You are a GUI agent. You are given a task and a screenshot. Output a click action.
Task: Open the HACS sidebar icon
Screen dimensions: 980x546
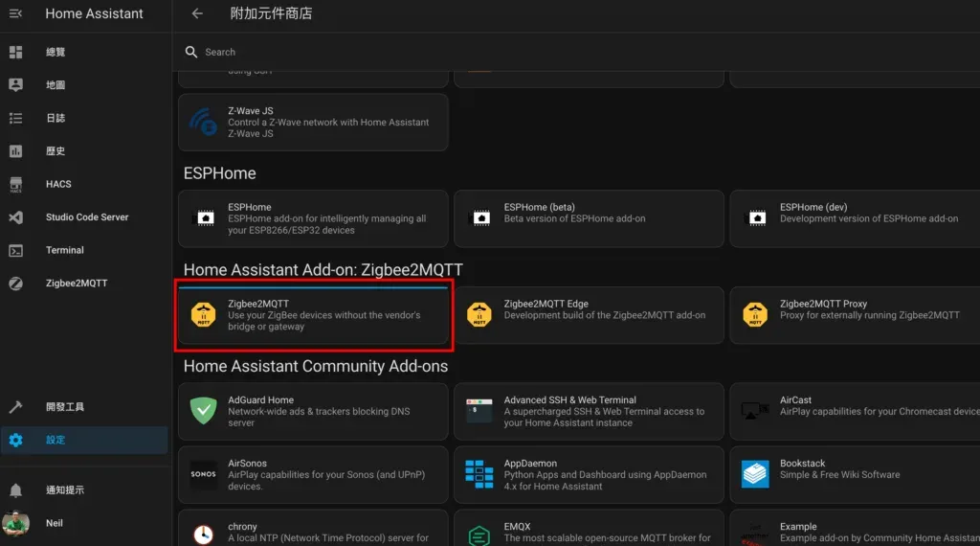[x=15, y=184]
